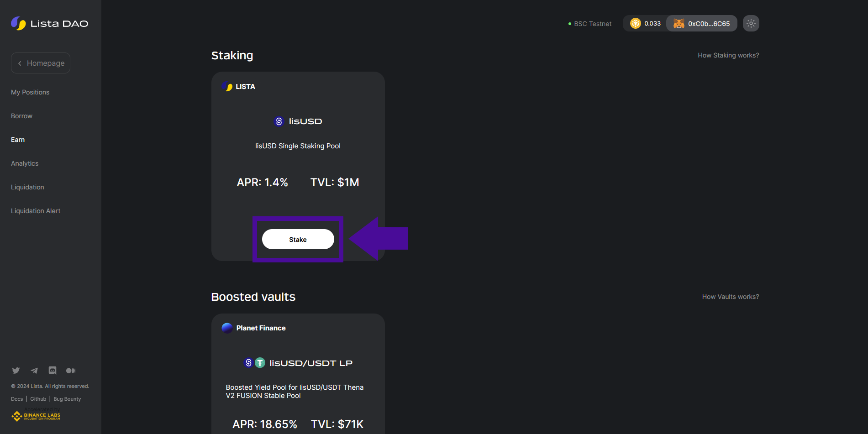Click the Binance Labs incubation logo
This screenshot has height=434, width=868.
tap(36, 416)
